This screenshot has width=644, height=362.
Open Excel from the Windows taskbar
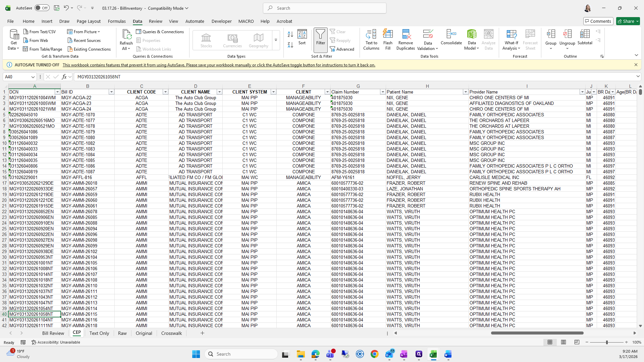433,354
